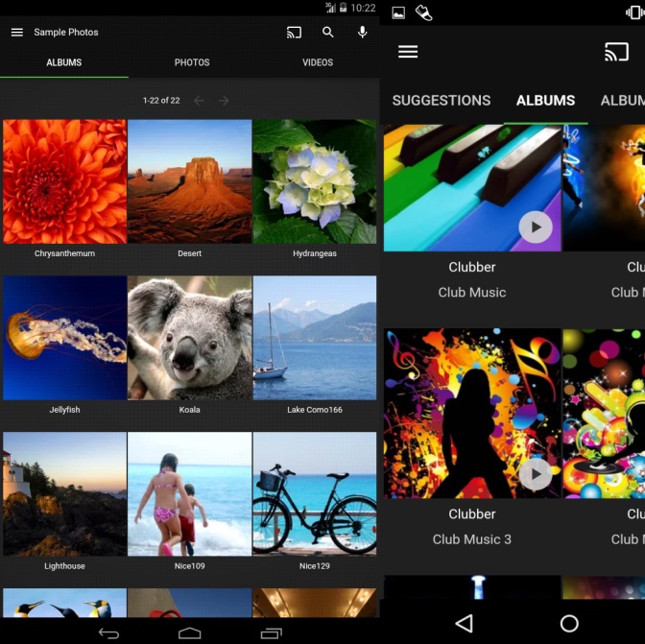The image size is (645, 644).
Task: Open the Nice129 bicycle thumbnail
Action: pyautogui.click(x=315, y=494)
